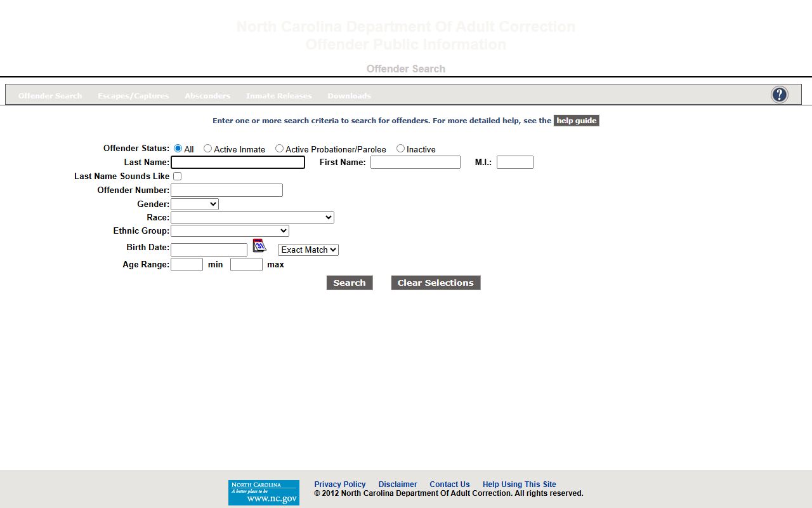Open the Exact Match birth date dropdown
The image size is (812, 508).
tap(308, 250)
